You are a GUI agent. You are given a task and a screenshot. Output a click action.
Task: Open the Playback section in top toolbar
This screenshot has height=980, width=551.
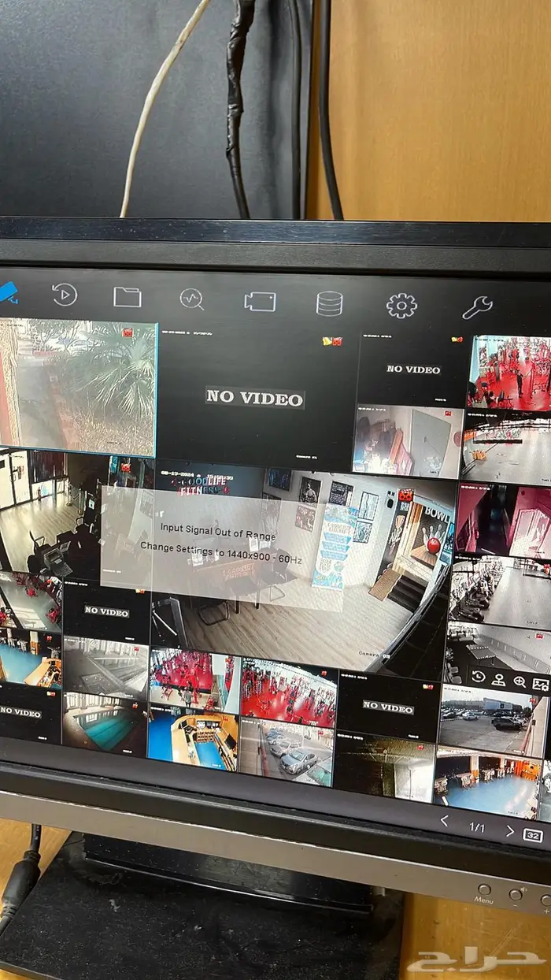(x=65, y=295)
